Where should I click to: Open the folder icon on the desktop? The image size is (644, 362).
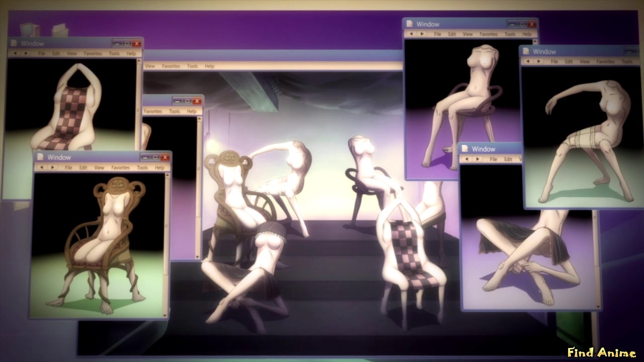[60, 30]
